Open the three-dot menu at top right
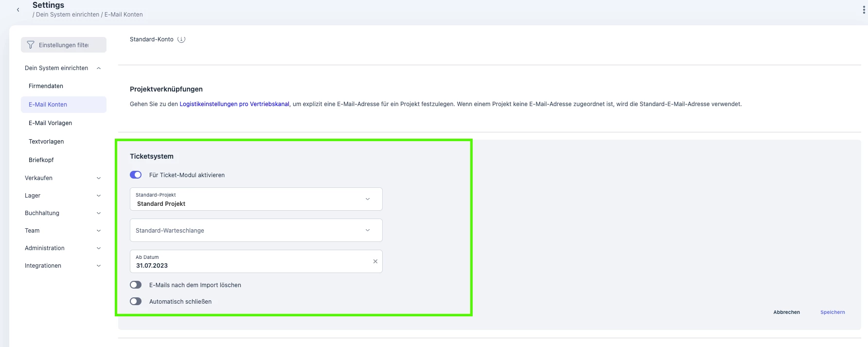 pos(864,10)
